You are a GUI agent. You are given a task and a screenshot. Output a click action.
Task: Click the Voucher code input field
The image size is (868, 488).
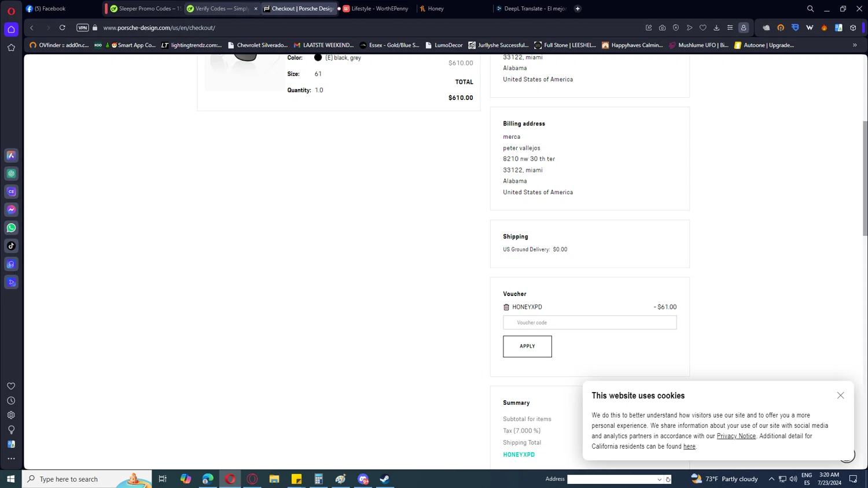(590, 323)
